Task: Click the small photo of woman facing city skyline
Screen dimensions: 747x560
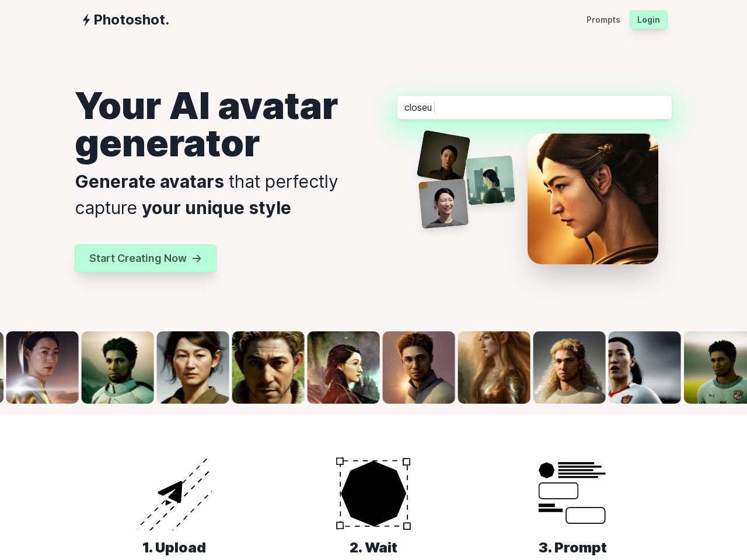Action: pyautogui.click(x=490, y=180)
